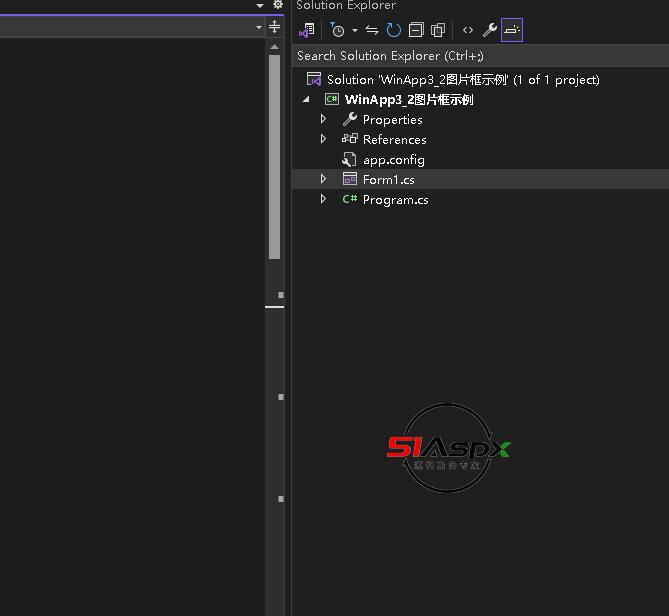This screenshot has height=616, width=669.
Task: Click the solution file icon
Action: 314,79
